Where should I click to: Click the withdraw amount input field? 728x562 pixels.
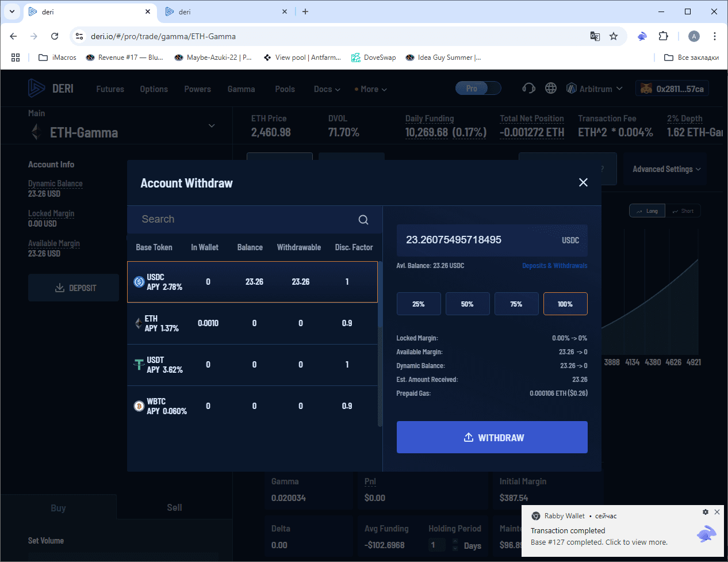point(492,240)
